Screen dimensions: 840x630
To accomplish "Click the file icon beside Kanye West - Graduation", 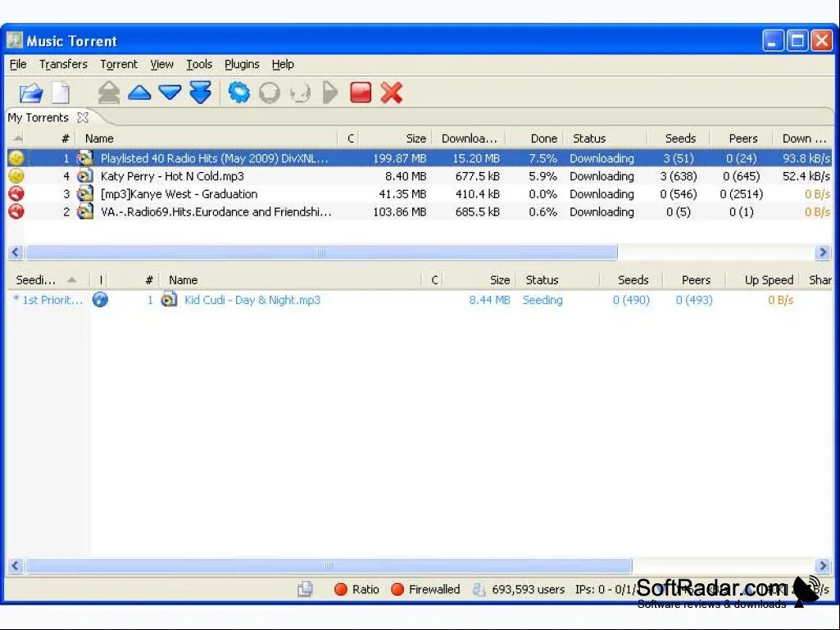I will [84, 194].
